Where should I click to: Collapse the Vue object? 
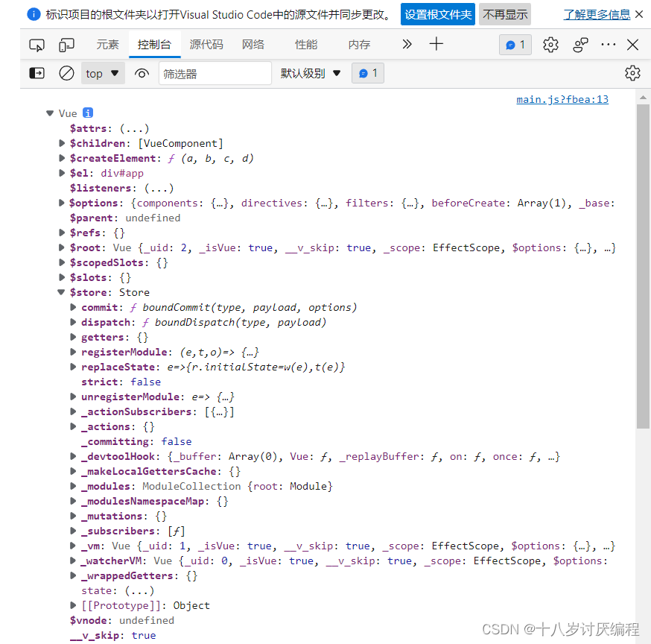[50, 113]
